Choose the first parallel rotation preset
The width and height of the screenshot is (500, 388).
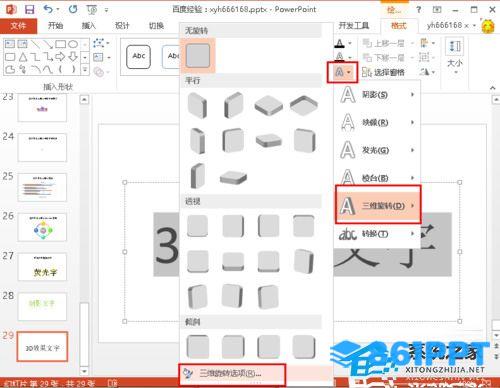(x=197, y=105)
